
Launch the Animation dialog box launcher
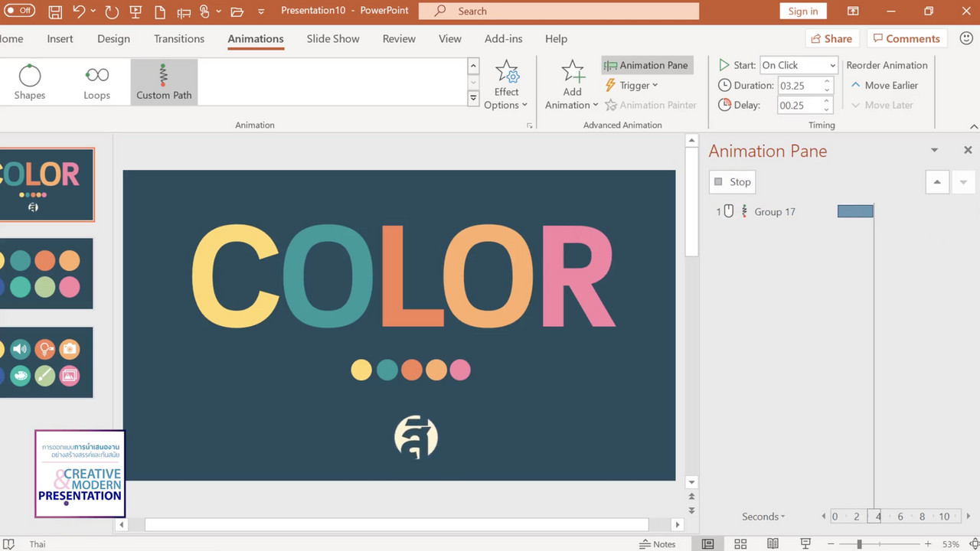(x=529, y=126)
